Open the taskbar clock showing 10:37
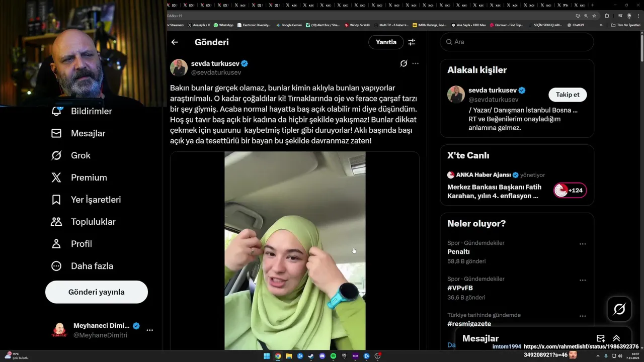 (x=632, y=356)
